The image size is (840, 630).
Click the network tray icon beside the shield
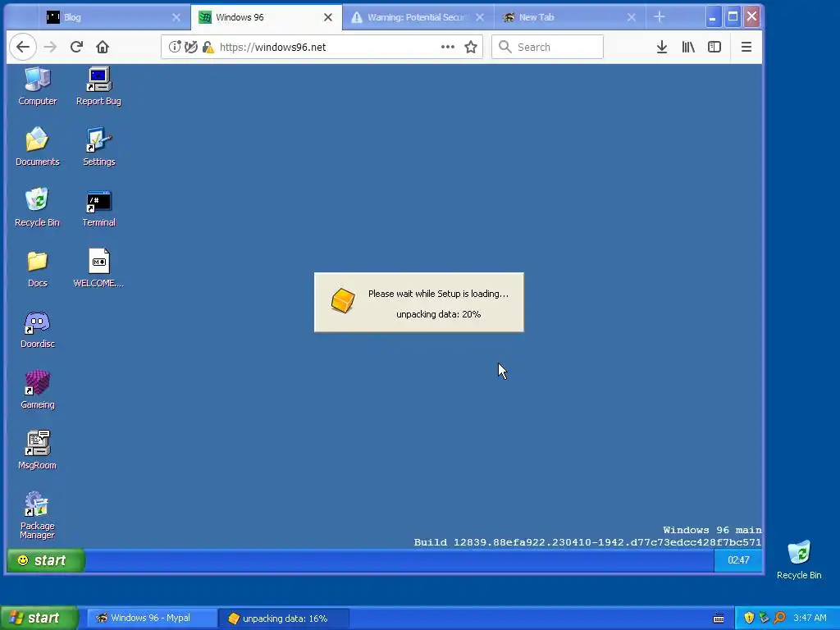click(764, 619)
